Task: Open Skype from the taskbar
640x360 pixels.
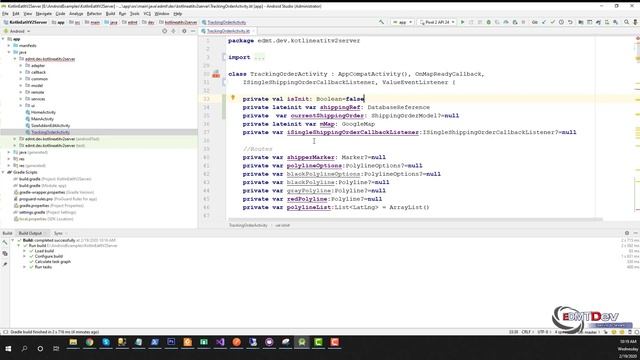Action: point(106,342)
